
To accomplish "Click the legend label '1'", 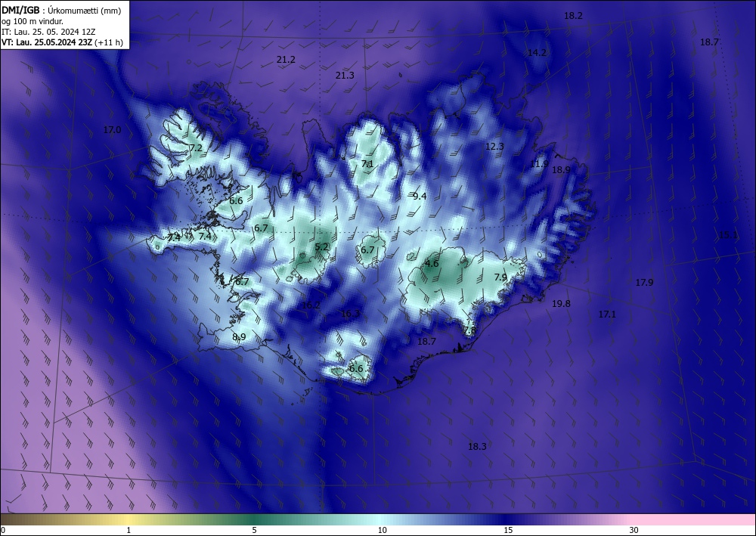I will [129, 530].
